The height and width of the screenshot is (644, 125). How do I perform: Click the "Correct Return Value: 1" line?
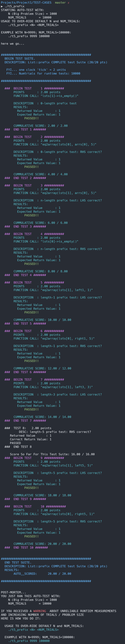[31, 439]
